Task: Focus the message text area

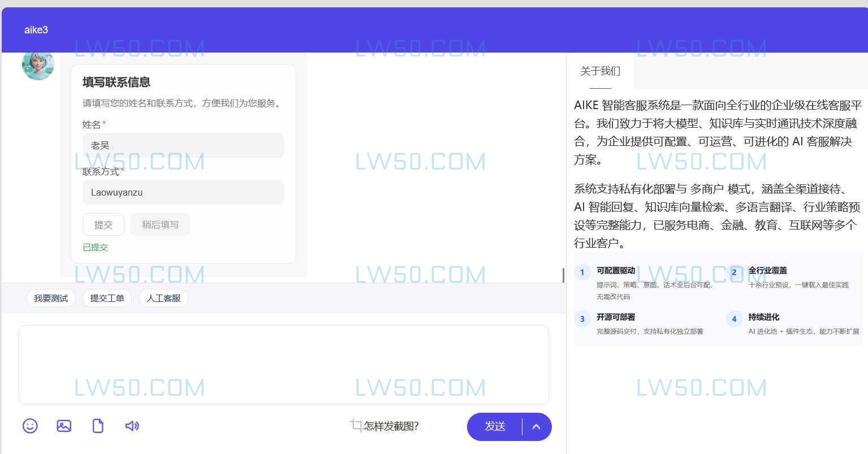Action: click(284, 365)
